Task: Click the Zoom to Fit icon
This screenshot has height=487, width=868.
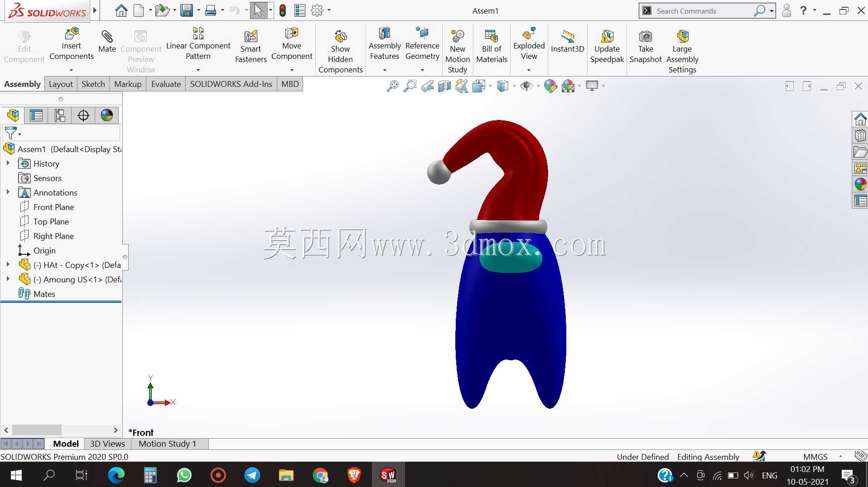Action: (x=392, y=86)
